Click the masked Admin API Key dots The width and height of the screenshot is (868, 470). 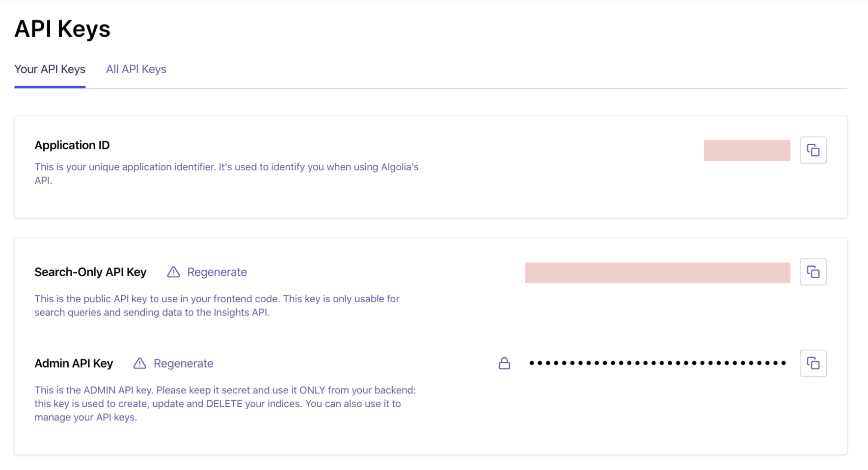(x=657, y=363)
